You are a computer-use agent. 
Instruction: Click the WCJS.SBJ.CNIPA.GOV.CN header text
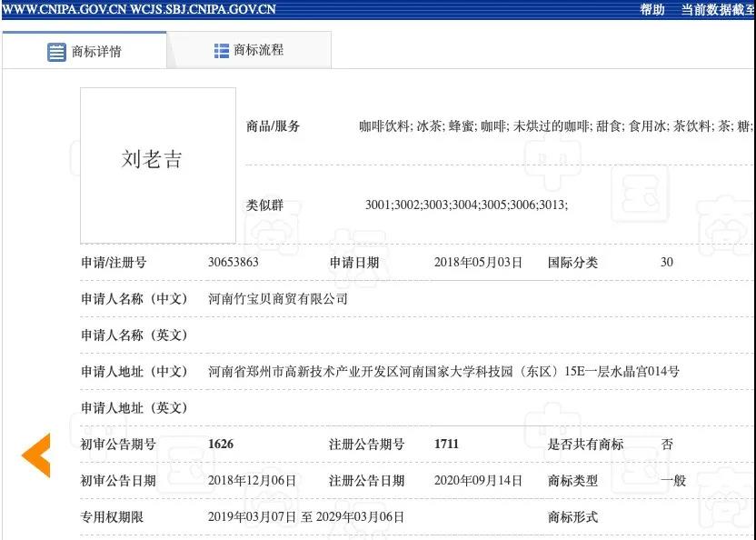coord(203,10)
